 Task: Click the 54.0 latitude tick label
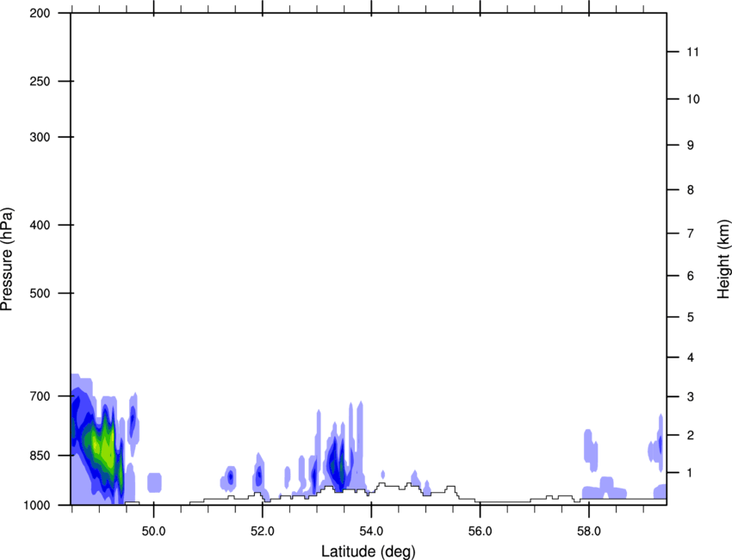(371, 532)
